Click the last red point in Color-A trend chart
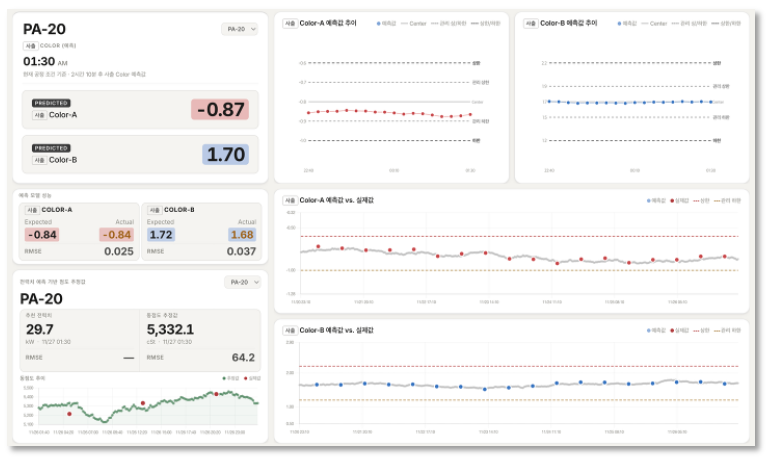The height and width of the screenshot is (464, 773). (470, 114)
